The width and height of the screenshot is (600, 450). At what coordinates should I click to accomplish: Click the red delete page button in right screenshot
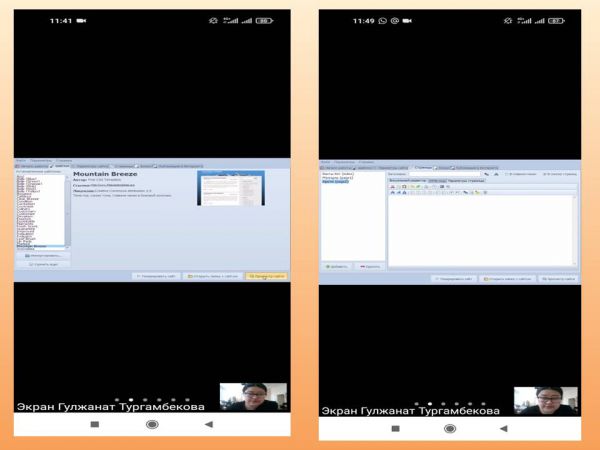[368, 267]
